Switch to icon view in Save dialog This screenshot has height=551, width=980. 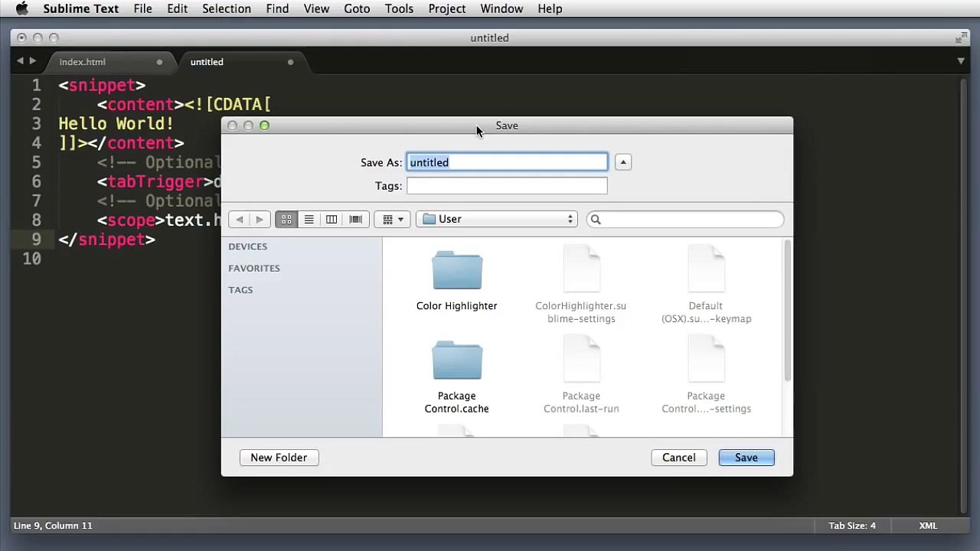(x=286, y=220)
